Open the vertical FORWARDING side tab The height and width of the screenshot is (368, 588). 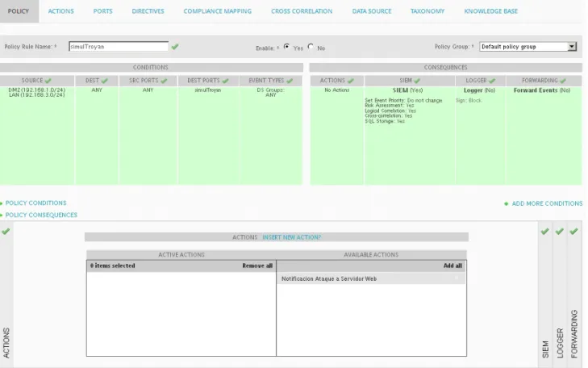[574, 334]
